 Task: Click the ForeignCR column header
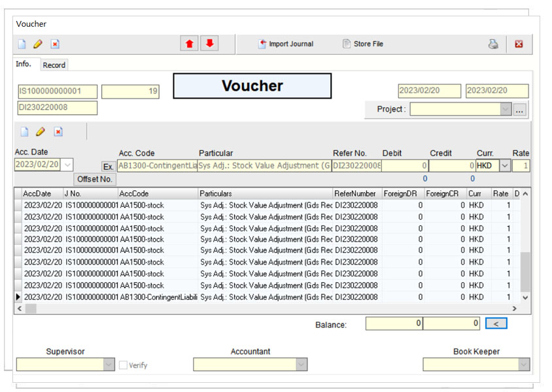click(445, 194)
